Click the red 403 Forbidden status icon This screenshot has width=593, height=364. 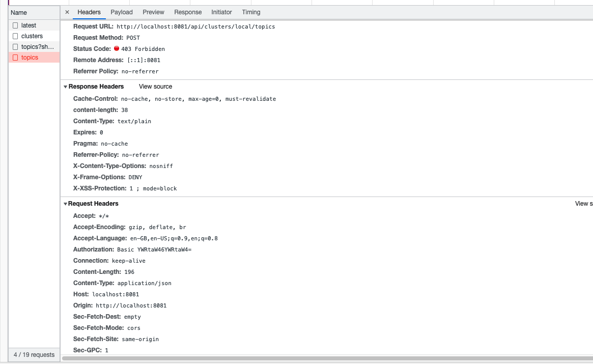tap(117, 48)
